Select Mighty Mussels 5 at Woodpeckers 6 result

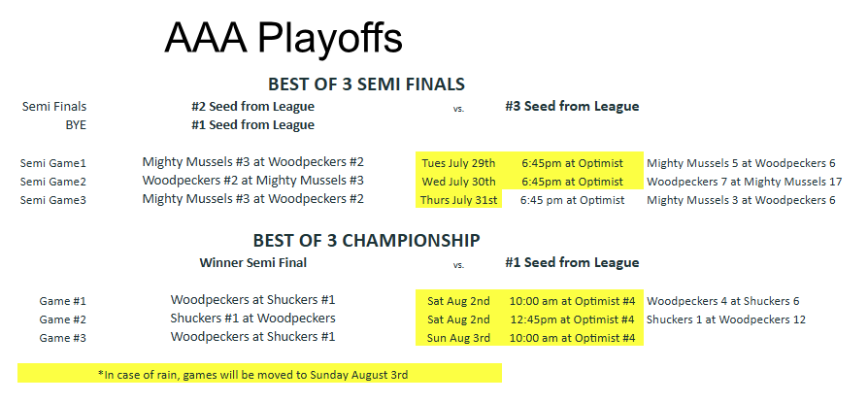[741, 163]
